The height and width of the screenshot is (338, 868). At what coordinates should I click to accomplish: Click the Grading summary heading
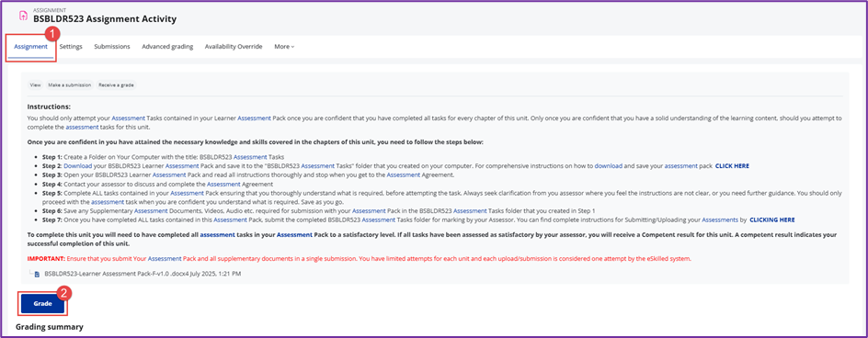pos(50,327)
